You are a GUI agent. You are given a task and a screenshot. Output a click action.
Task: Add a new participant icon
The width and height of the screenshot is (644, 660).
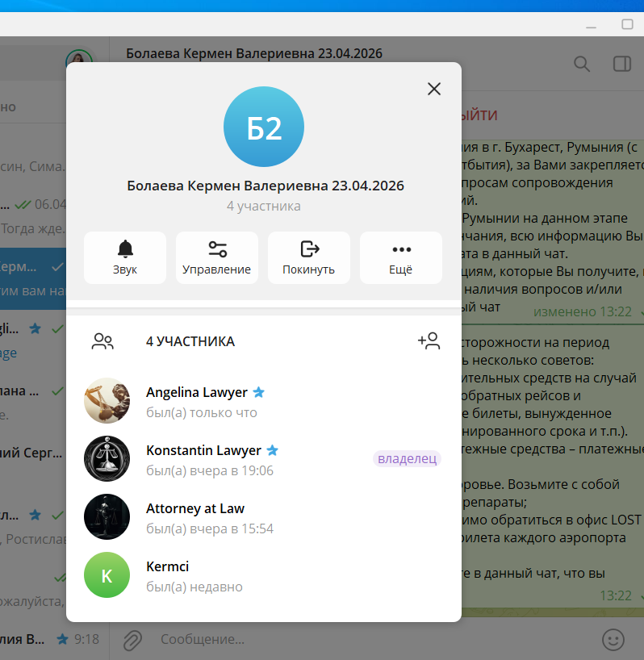(x=429, y=341)
